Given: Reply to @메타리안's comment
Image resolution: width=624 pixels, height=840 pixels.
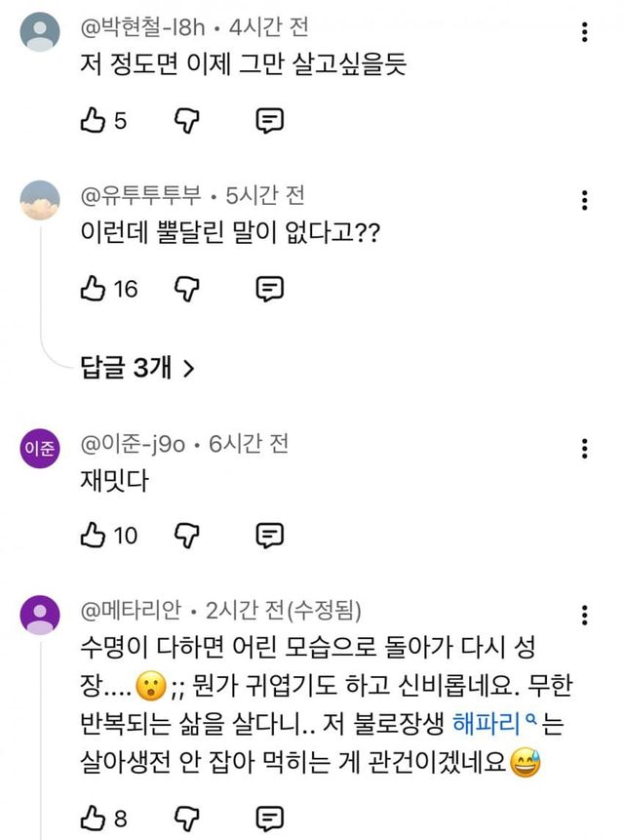Looking at the screenshot, I should point(269,818).
